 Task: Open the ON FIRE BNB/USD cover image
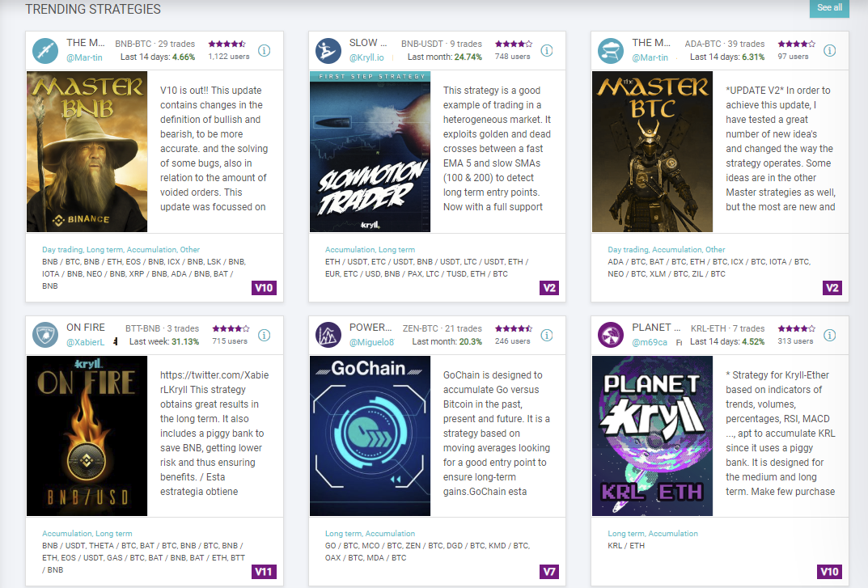[87, 436]
